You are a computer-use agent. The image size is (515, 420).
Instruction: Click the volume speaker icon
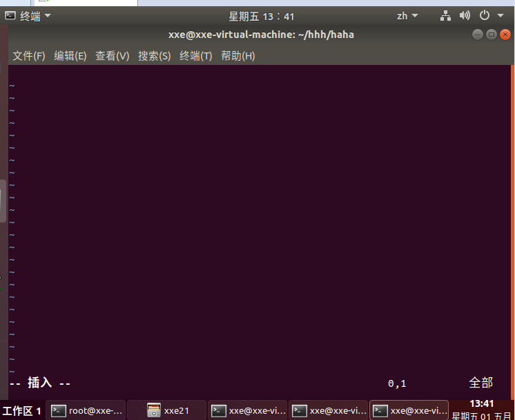click(465, 15)
